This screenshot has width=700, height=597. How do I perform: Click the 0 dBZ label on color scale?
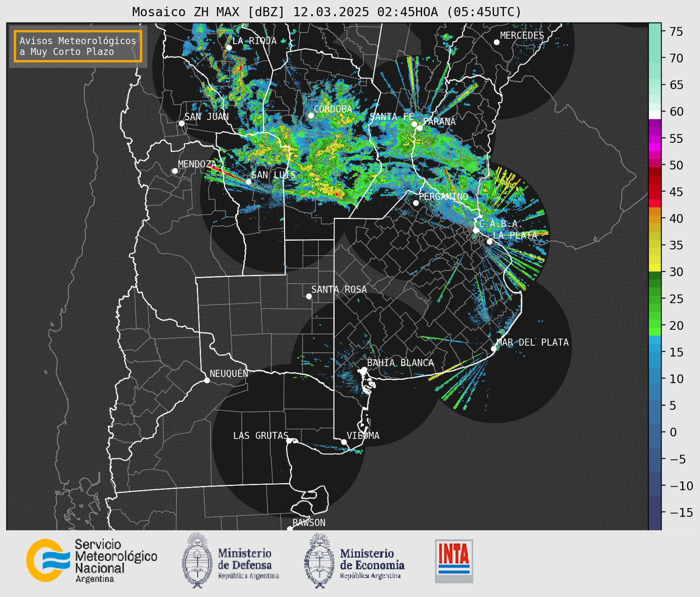click(x=673, y=432)
